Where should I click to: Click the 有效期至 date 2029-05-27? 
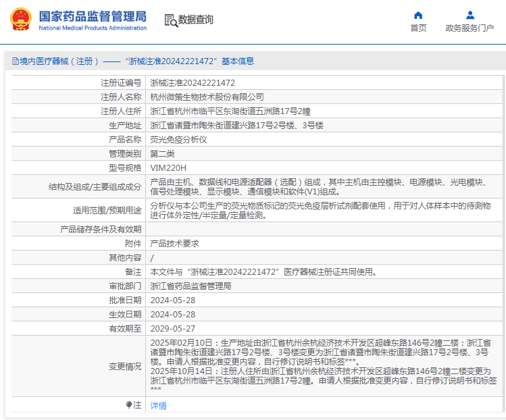point(173,329)
